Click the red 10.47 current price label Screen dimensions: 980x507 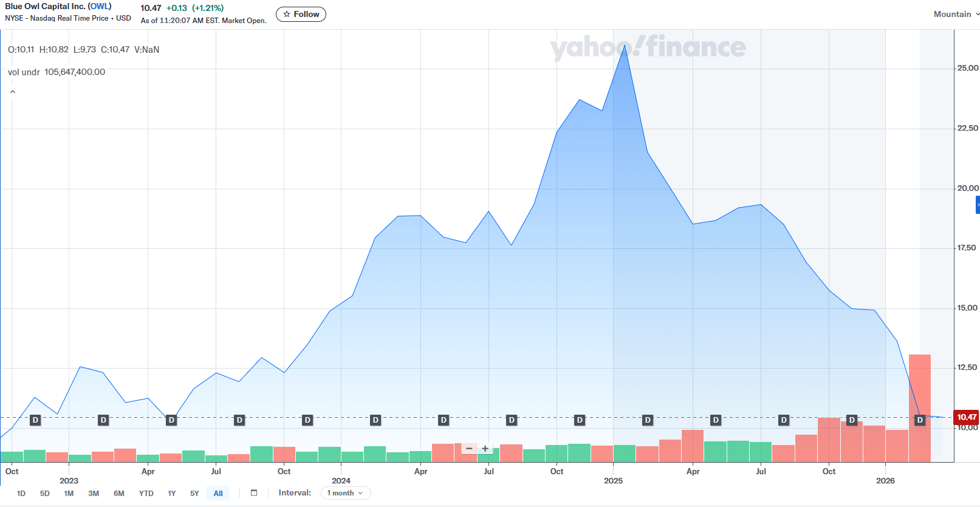click(x=967, y=417)
